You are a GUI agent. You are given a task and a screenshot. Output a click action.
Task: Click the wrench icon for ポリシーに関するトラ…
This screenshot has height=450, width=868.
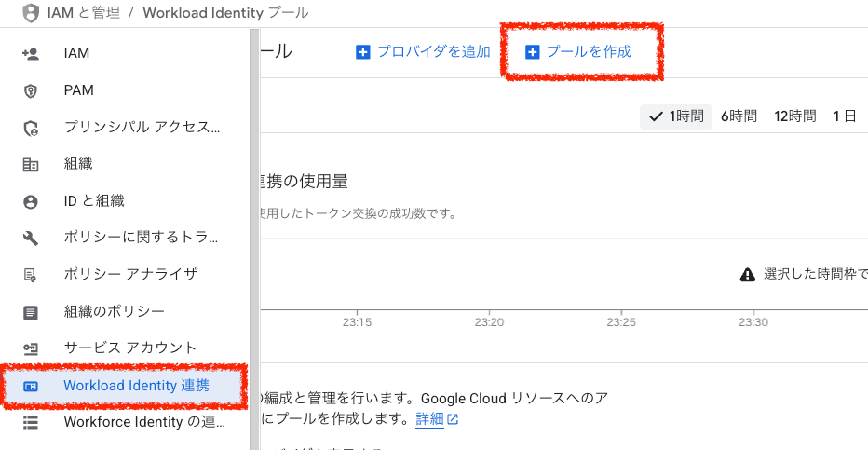31,238
